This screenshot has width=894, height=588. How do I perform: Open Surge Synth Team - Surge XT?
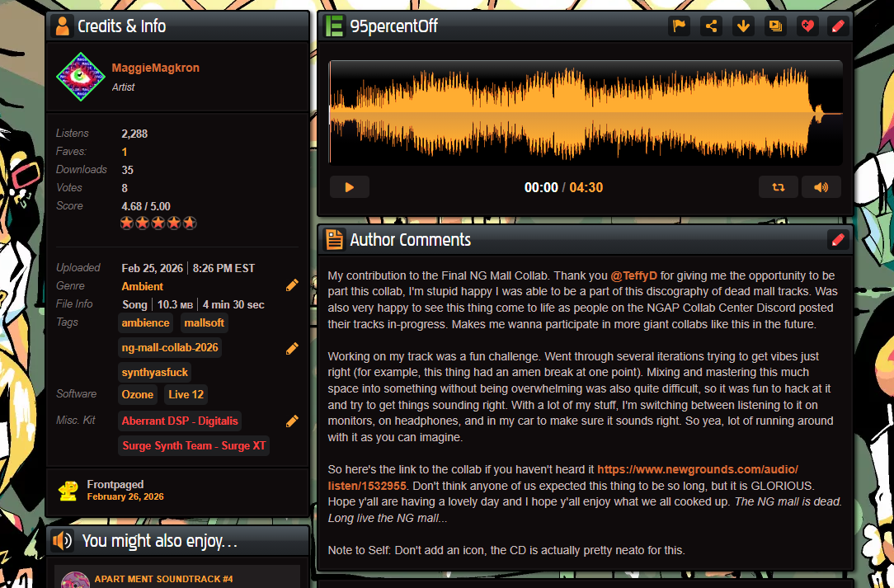(x=194, y=446)
